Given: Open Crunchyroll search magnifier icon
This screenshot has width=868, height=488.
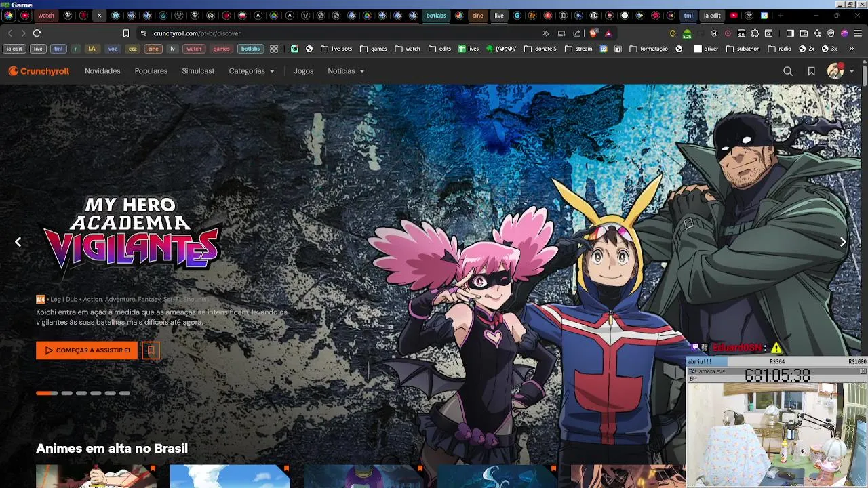Looking at the screenshot, I should tap(788, 71).
